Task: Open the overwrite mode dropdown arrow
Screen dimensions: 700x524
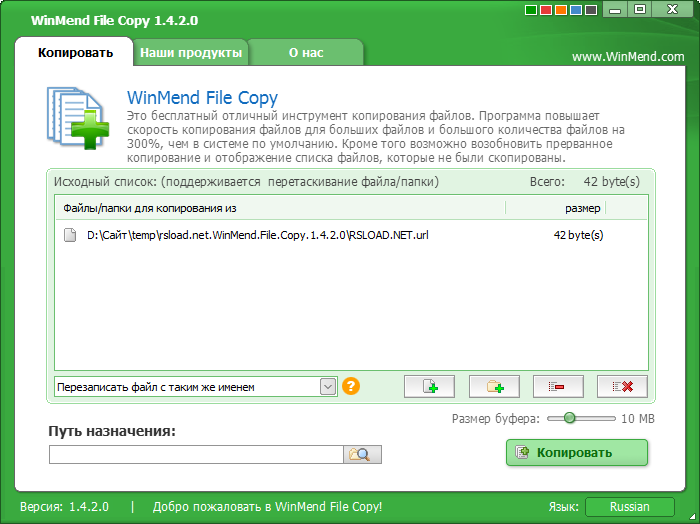Action: click(328, 387)
